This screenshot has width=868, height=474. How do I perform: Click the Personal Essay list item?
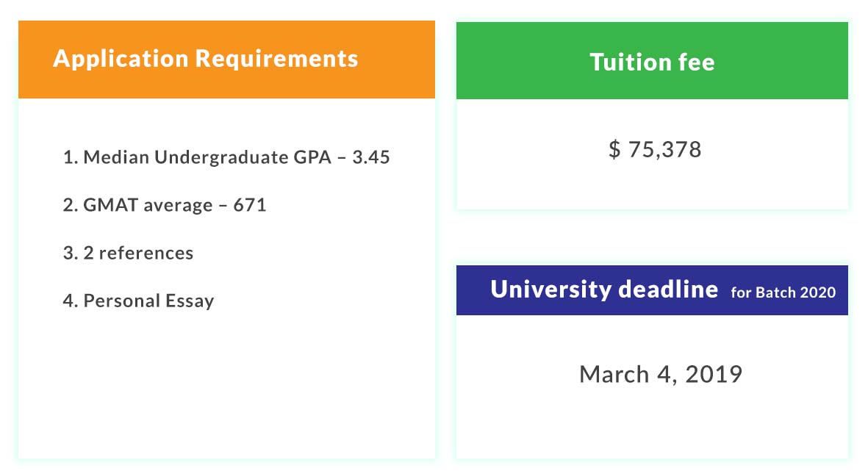point(138,301)
